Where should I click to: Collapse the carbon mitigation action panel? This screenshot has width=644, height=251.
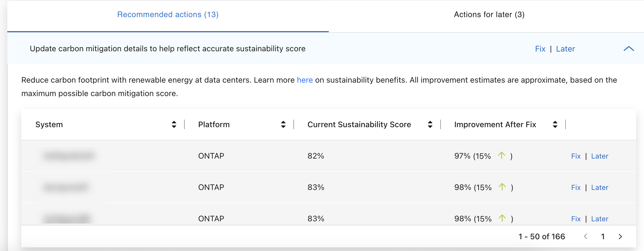click(629, 49)
